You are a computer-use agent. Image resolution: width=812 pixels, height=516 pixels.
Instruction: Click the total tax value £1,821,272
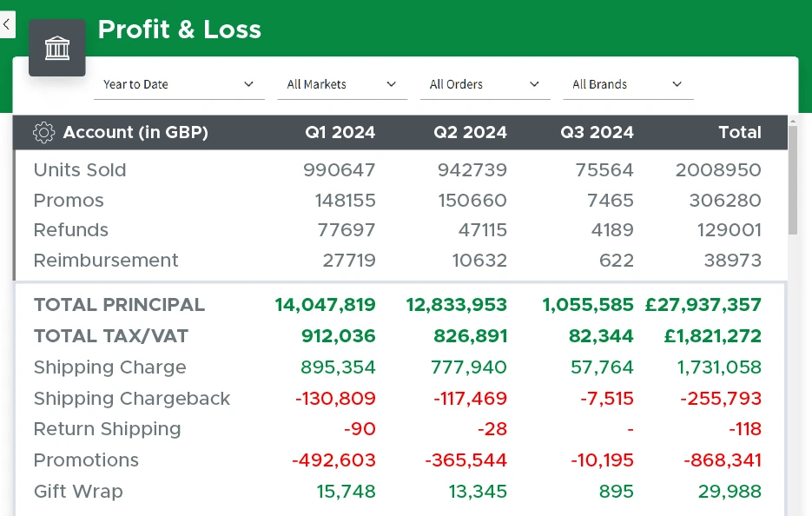(713, 335)
